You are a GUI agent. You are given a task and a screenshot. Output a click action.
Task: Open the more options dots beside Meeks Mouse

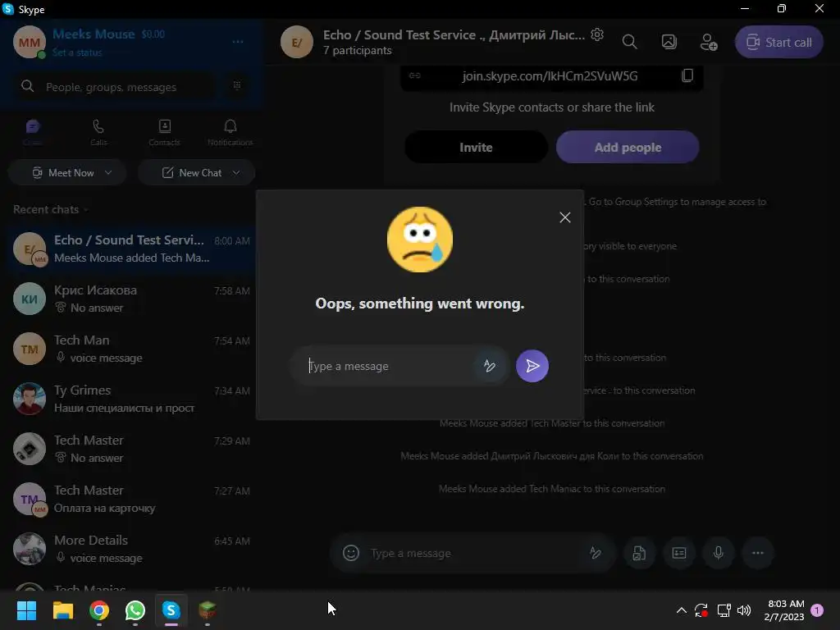(238, 42)
